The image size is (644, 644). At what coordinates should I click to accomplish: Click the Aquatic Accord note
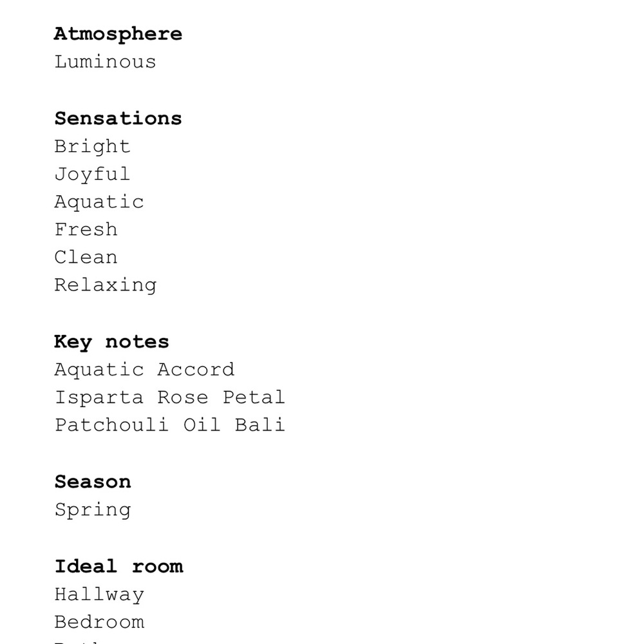(144, 370)
